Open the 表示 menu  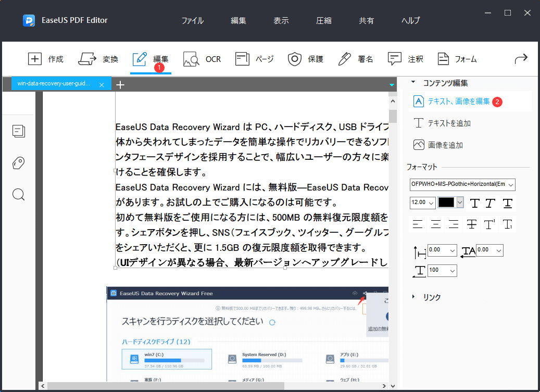click(281, 20)
